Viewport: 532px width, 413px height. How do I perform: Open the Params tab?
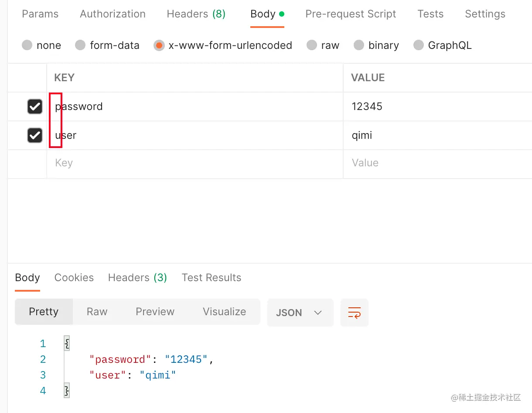click(x=40, y=14)
